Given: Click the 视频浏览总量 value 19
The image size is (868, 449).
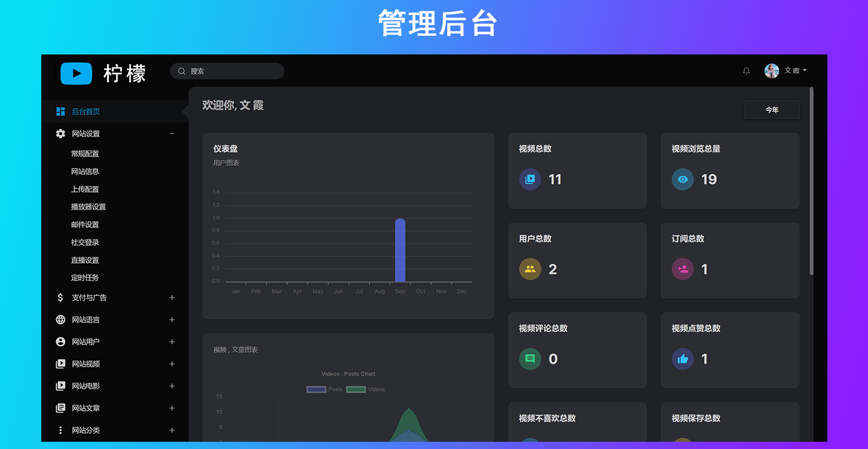Looking at the screenshot, I should tap(709, 179).
